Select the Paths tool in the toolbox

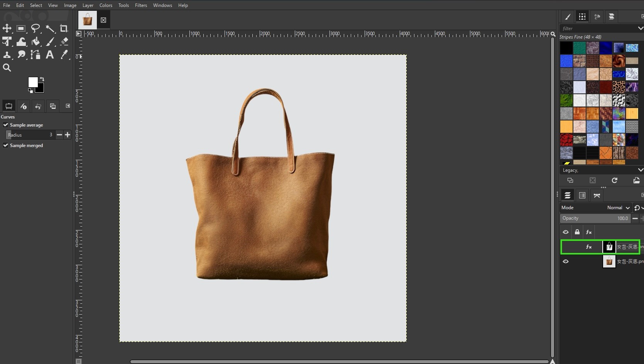pyautogui.click(x=35, y=54)
